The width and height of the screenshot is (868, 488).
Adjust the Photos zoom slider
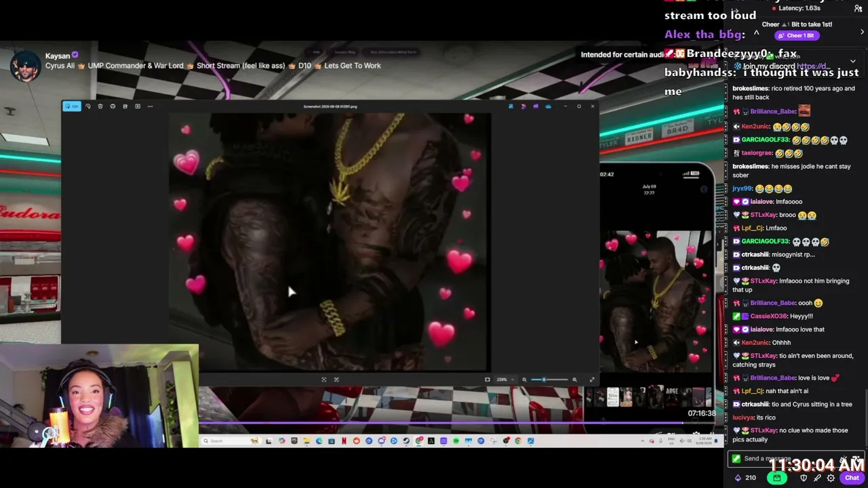pos(549,380)
